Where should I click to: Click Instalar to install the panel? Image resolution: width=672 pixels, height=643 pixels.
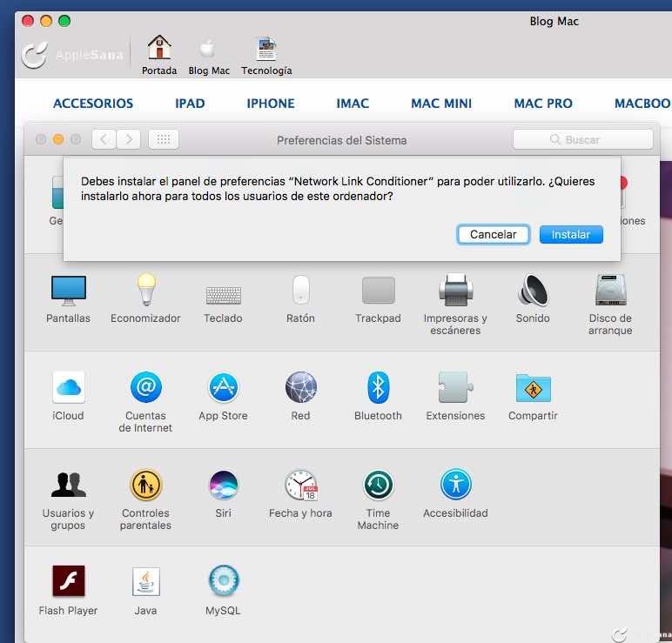[571, 234]
